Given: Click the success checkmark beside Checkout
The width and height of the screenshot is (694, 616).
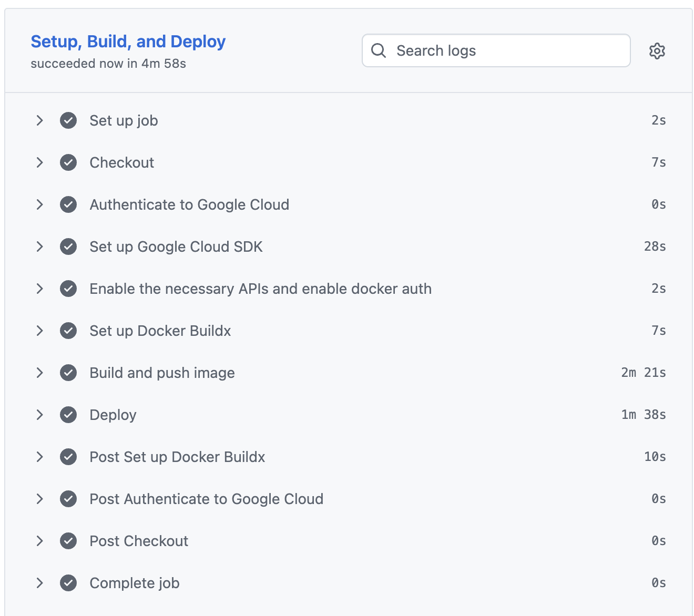Looking at the screenshot, I should point(68,162).
